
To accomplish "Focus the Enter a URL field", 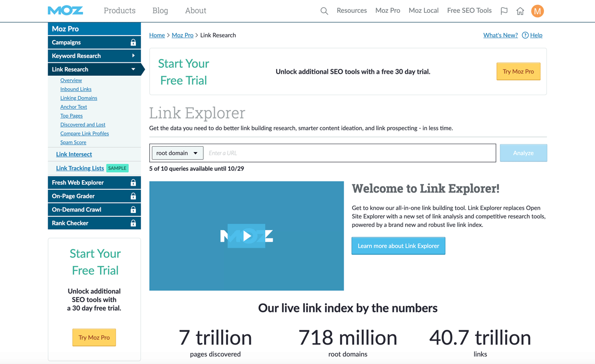I will pyautogui.click(x=350, y=153).
